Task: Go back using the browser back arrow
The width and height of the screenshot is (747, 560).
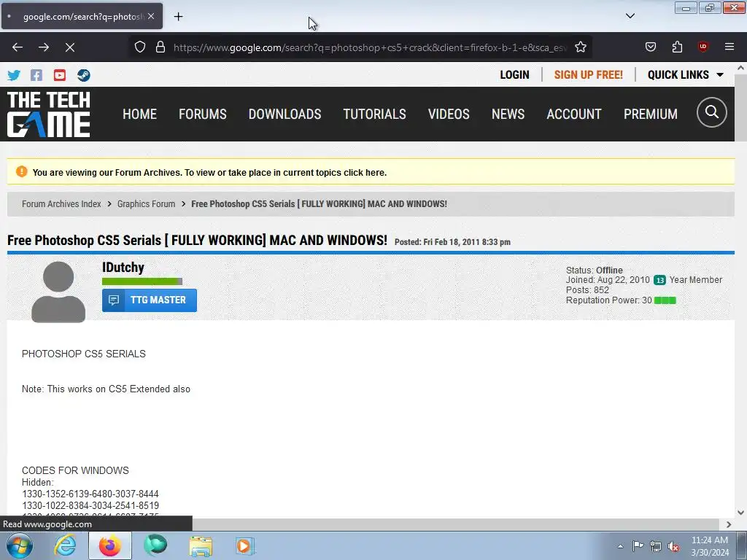Action: pos(18,47)
